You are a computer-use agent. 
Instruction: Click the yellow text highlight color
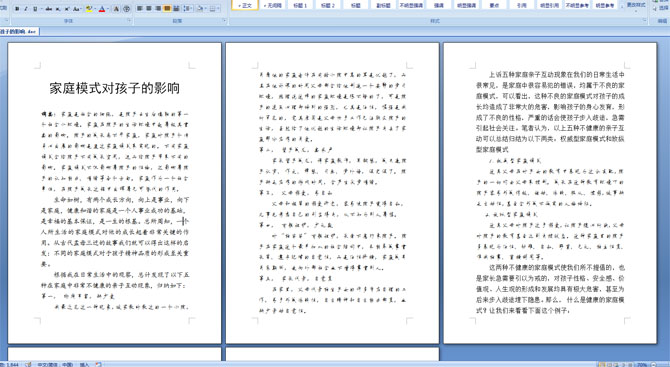coord(89,9)
